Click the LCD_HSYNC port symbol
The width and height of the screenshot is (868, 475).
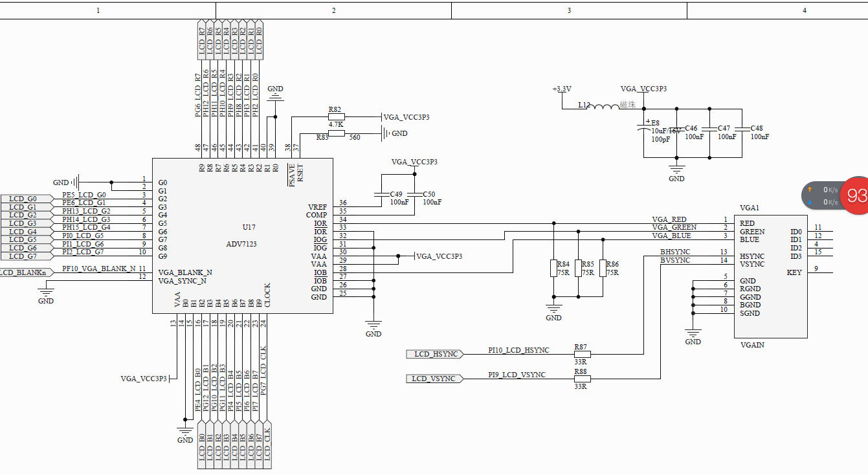click(435, 354)
